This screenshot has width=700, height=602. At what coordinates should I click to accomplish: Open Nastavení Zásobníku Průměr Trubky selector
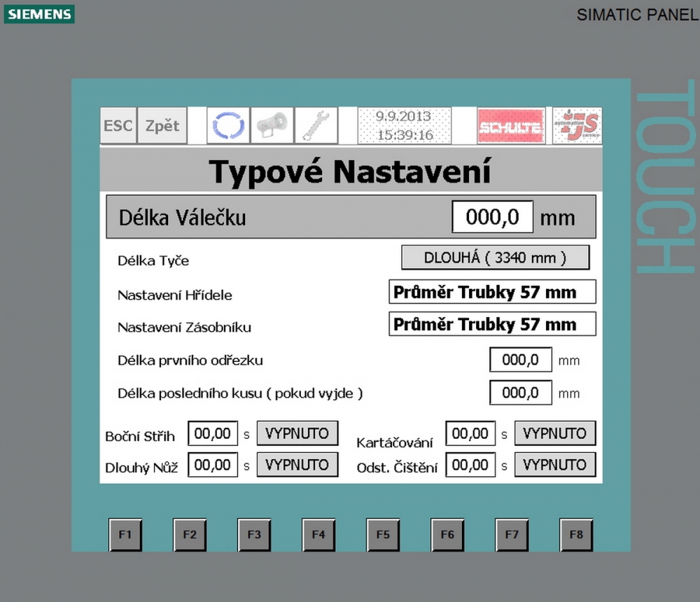point(492,324)
